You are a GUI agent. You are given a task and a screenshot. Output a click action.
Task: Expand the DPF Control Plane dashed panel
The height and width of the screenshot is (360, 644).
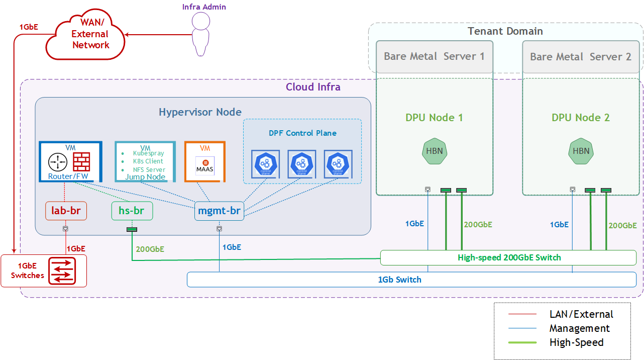[x=303, y=133]
